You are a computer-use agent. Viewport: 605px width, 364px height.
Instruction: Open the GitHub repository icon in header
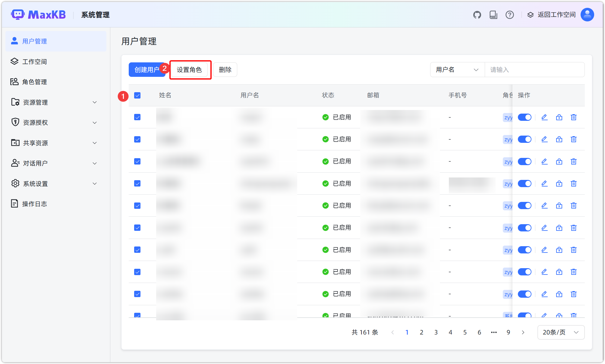[x=477, y=14]
